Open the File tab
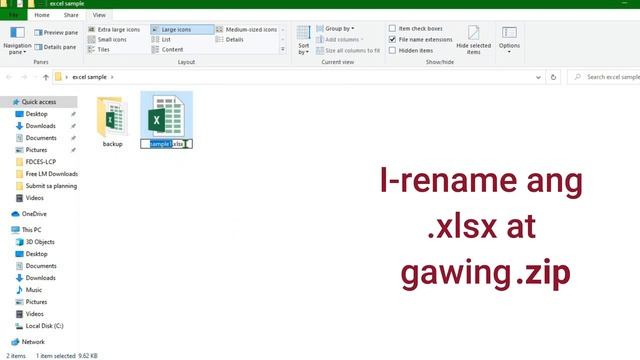Viewport: 640px width, 360px height. 13,15
